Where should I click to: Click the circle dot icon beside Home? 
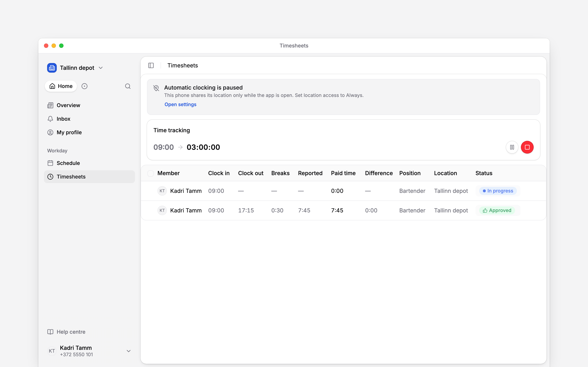[x=84, y=86]
